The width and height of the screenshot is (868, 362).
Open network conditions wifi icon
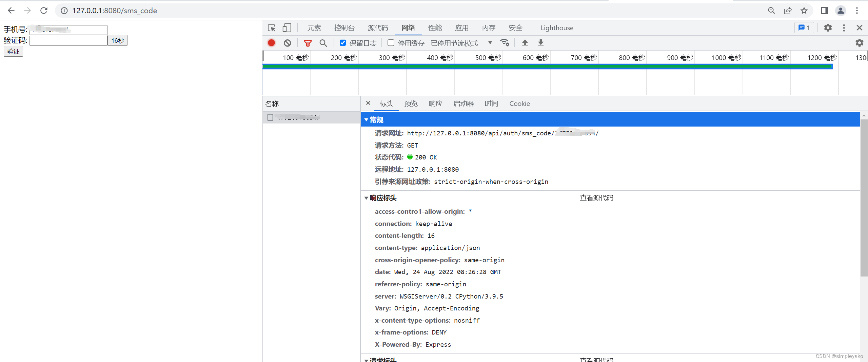[505, 43]
